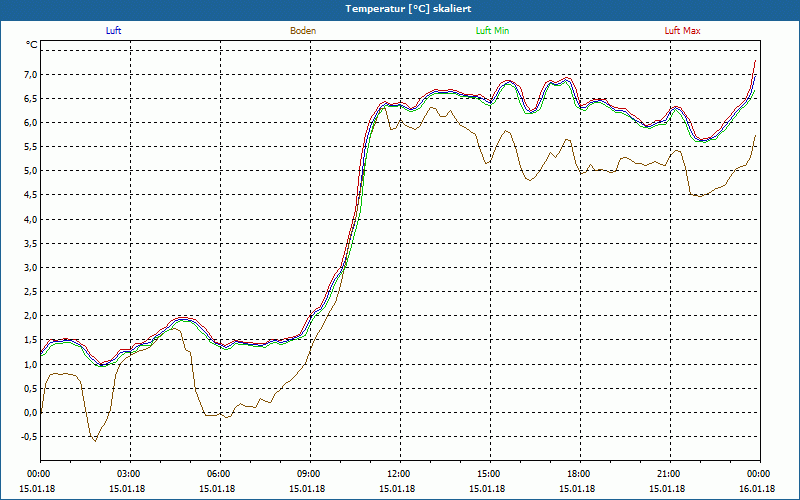Click the 4,0 y-axis value
Screen dimensions: 800x500
30,219
